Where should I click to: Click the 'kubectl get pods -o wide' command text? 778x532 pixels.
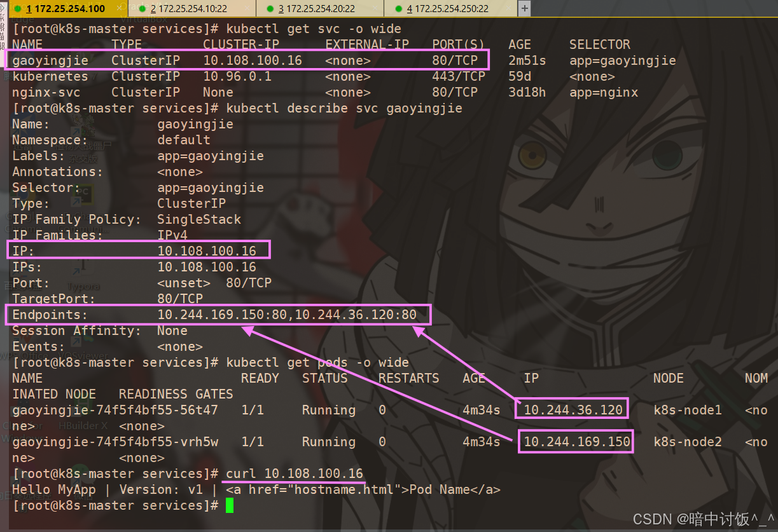point(317,362)
